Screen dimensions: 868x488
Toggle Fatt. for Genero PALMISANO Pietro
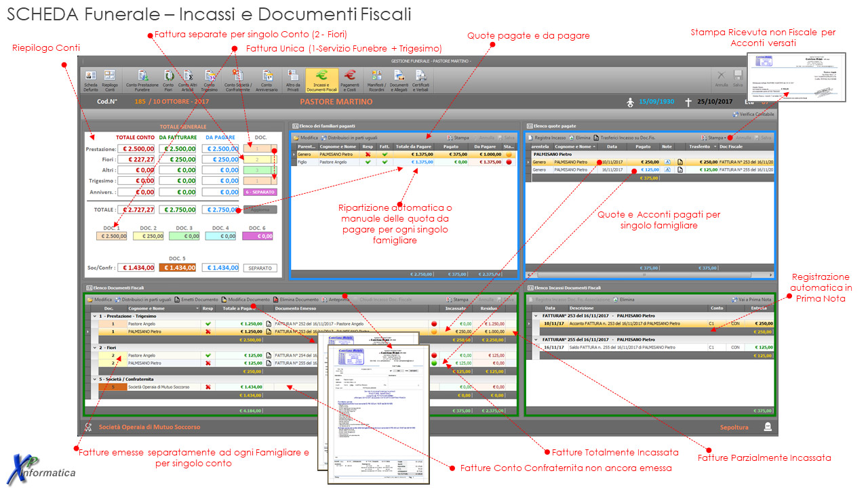pos(384,155)
